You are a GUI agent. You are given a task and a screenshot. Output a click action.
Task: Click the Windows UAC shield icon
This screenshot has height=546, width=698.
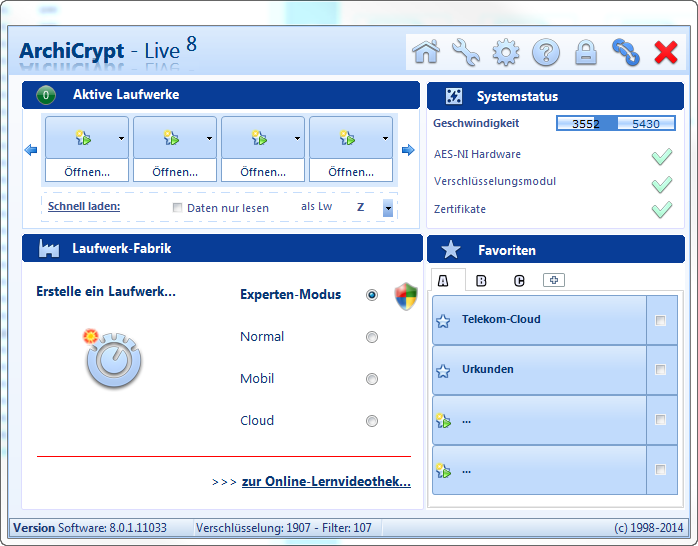(406, 296)
